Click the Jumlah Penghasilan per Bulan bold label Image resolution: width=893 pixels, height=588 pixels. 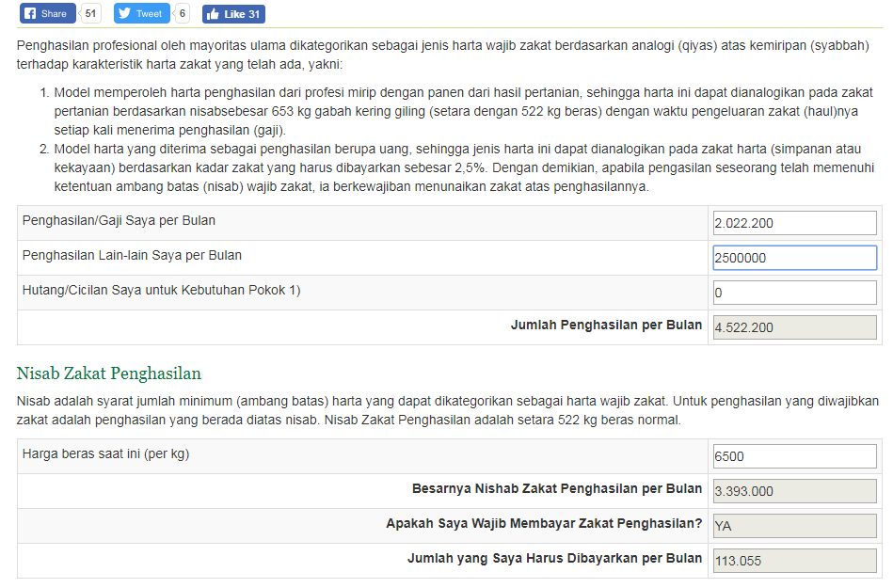pos(606,325)
